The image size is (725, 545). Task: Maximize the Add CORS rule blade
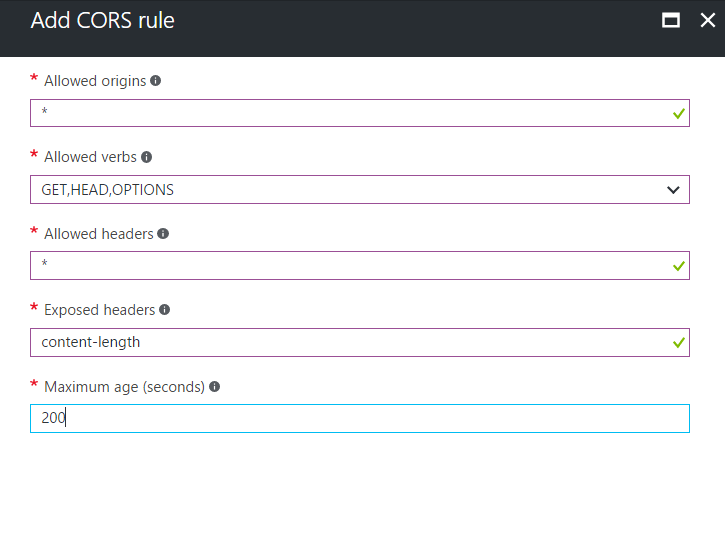coord(671,20)
